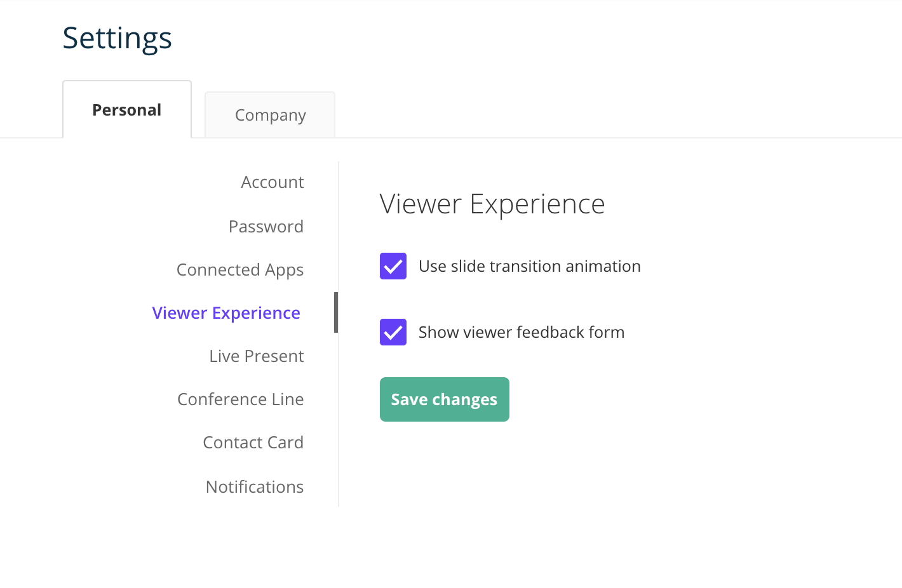Click the Viewer Experience heading

pyautogui.click(x=492, y=204)
